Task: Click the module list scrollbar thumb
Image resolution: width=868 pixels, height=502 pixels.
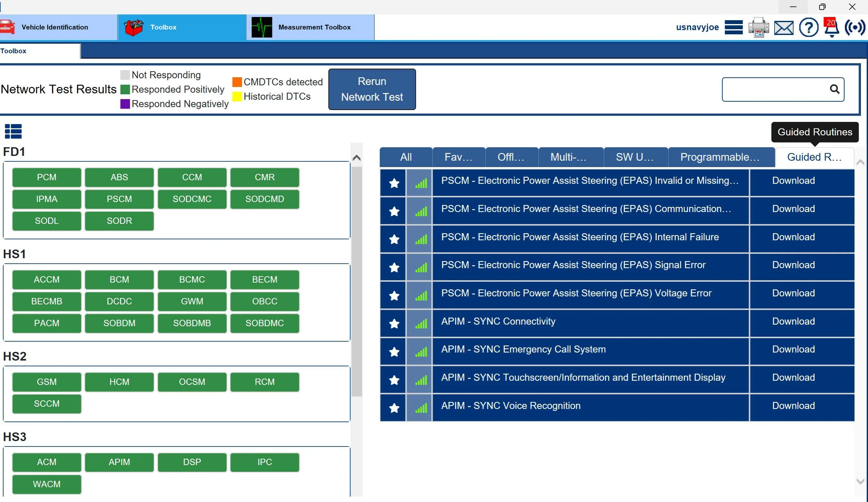Action: pyautogui.click(x=357, y=282)
